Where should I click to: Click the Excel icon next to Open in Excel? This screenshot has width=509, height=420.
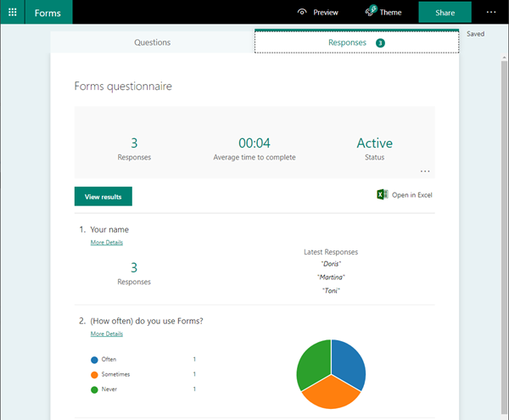pos(383,194)
